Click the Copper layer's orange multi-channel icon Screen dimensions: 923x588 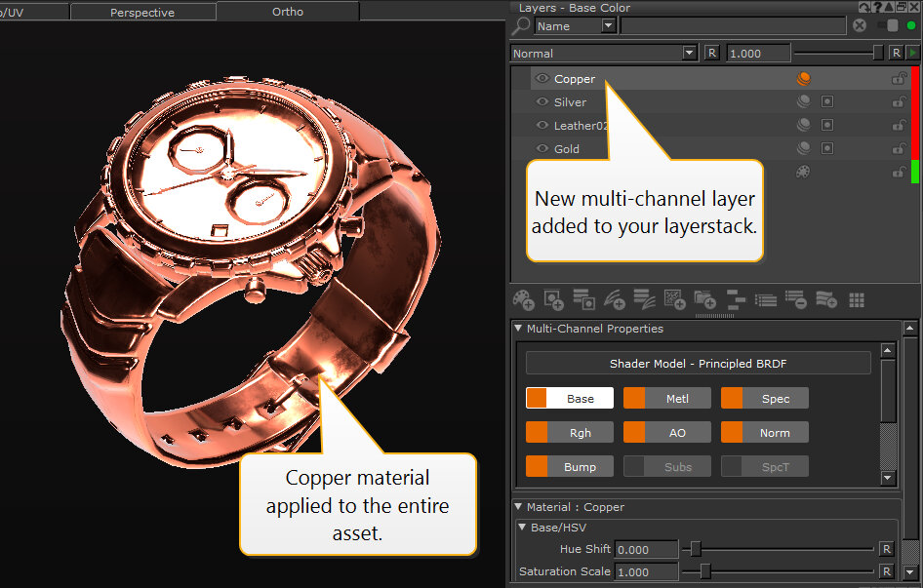pyautogui.click(x=804, y=79)
